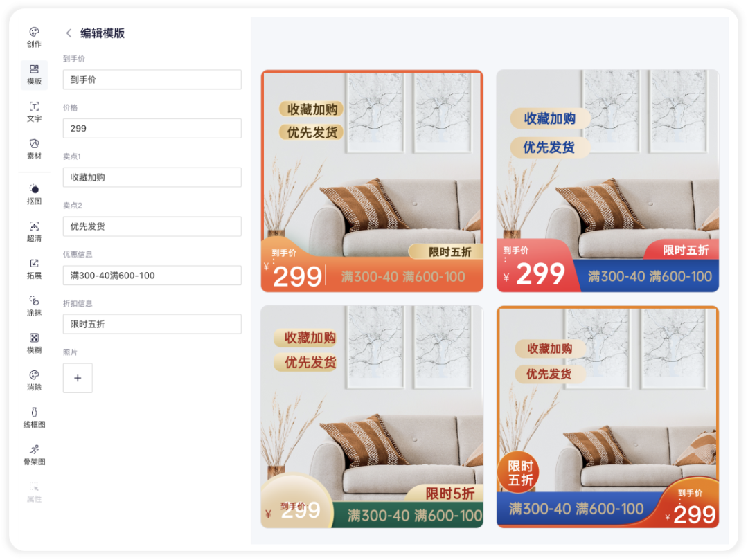Select the 模糊 blur tool
Image resolution: width=748 pixels, height=560 pixels.
(x=34, y=343)
